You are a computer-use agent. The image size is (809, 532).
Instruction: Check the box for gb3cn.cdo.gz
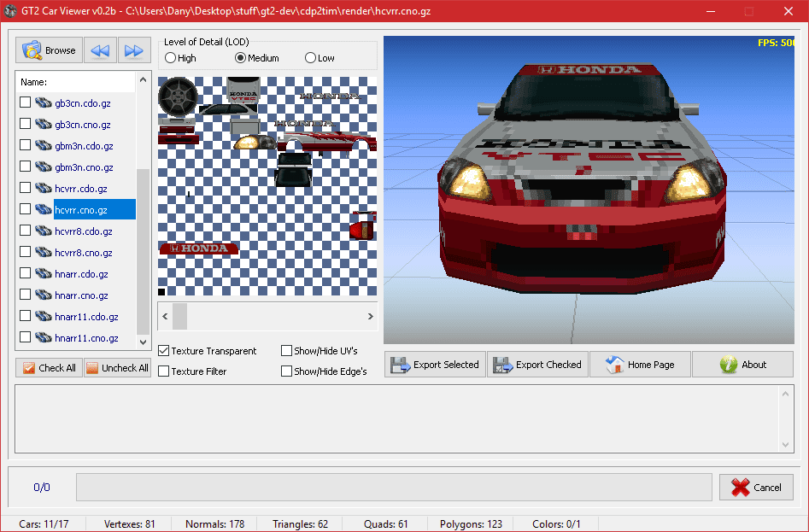(25, 102)
